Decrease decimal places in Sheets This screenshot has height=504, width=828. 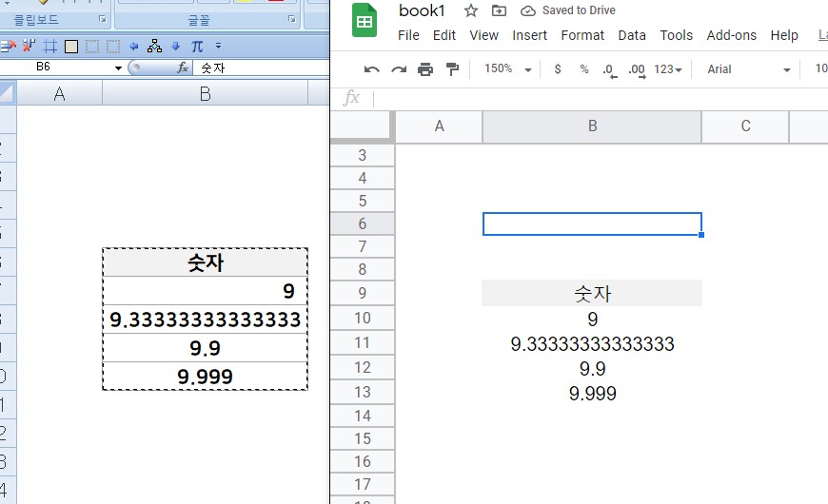(x=610, y=70)
